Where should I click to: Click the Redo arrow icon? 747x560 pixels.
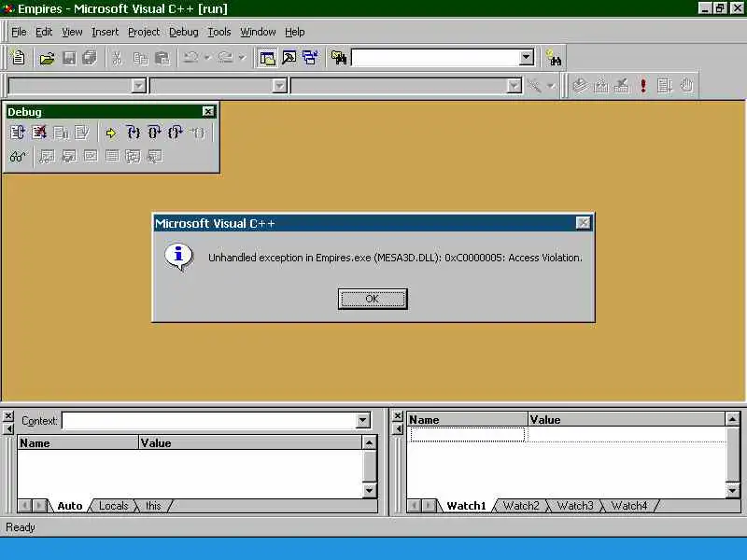[x=225, y=58]
